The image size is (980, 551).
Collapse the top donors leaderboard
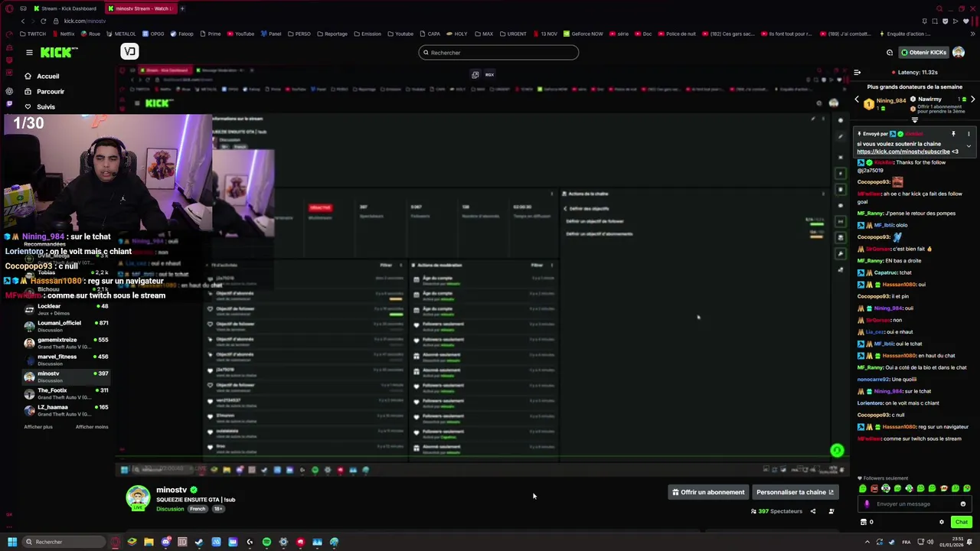pyautogui.click(x=914, y=120)
